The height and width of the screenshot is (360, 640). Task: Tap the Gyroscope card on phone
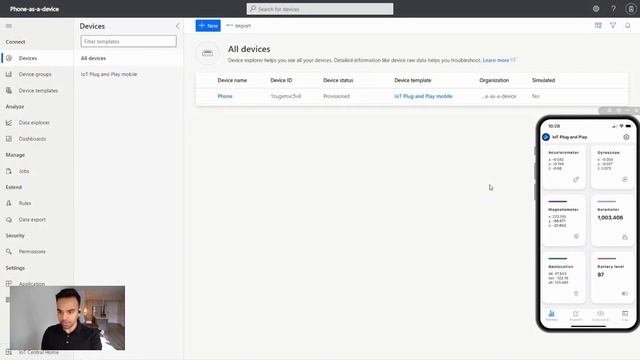pyautogui.click(x=612, y=167)
